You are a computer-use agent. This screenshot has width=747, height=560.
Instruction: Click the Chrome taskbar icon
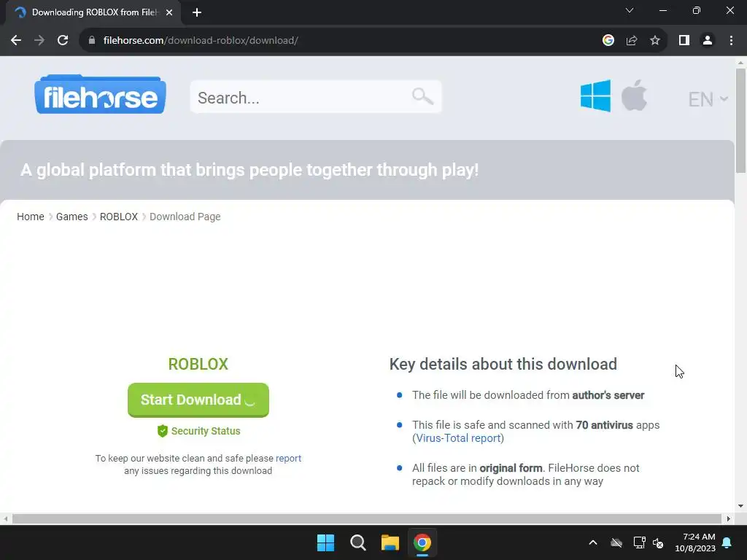tap(422, 542)
